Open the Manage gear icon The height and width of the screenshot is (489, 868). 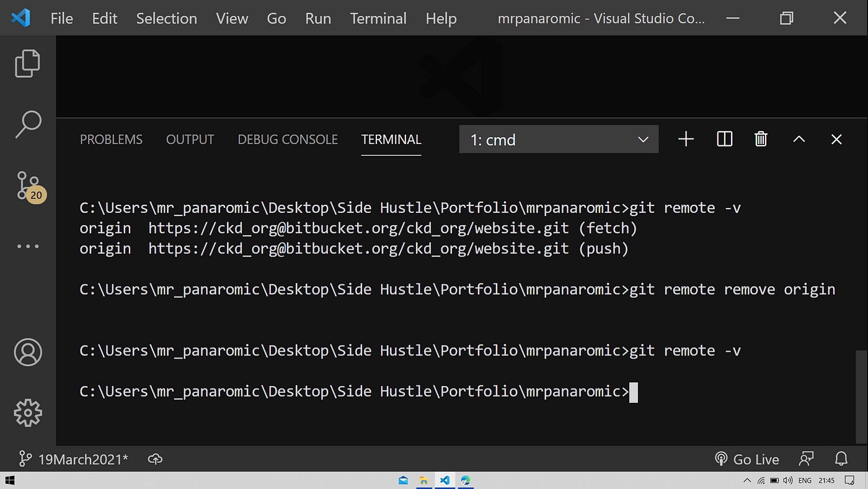pyautogui.click(x=28, y=413)
